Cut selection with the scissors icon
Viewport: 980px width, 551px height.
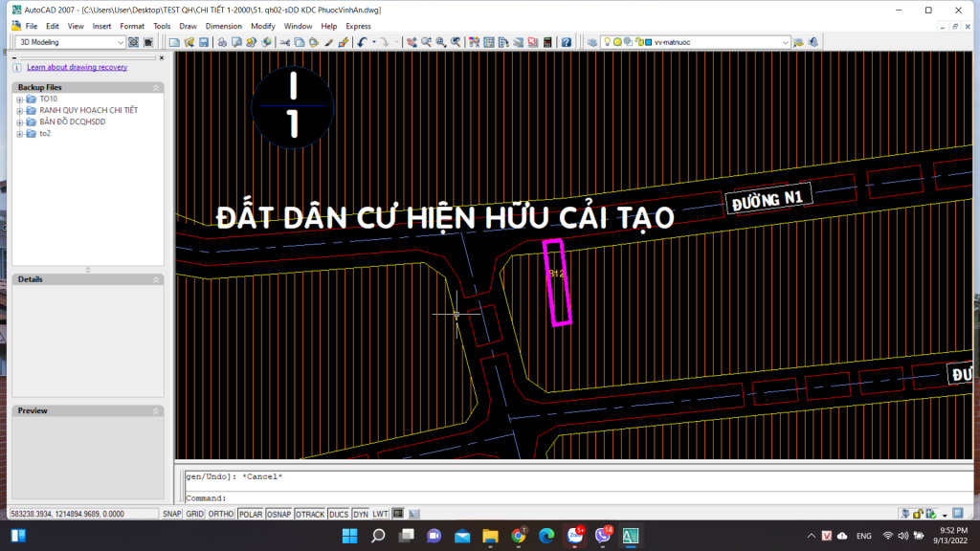pos(285,42)
